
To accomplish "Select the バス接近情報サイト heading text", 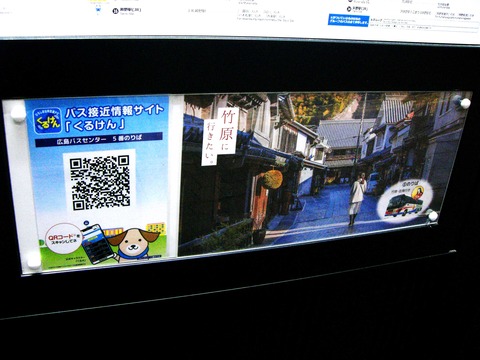I will coord(114,111).
